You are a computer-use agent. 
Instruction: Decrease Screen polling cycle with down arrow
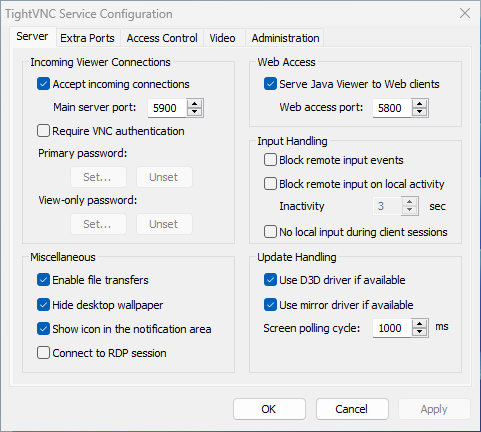point(419,332)
